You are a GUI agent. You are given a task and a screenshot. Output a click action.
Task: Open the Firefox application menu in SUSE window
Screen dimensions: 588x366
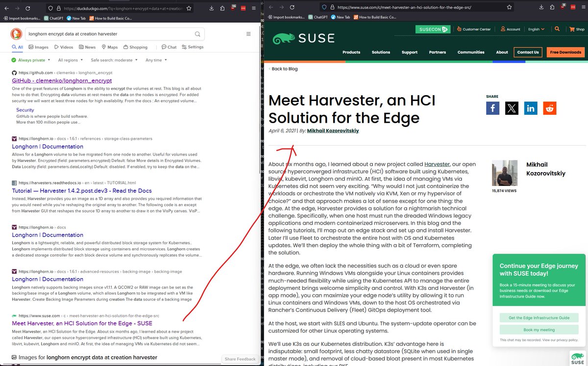tap(583, 7)
